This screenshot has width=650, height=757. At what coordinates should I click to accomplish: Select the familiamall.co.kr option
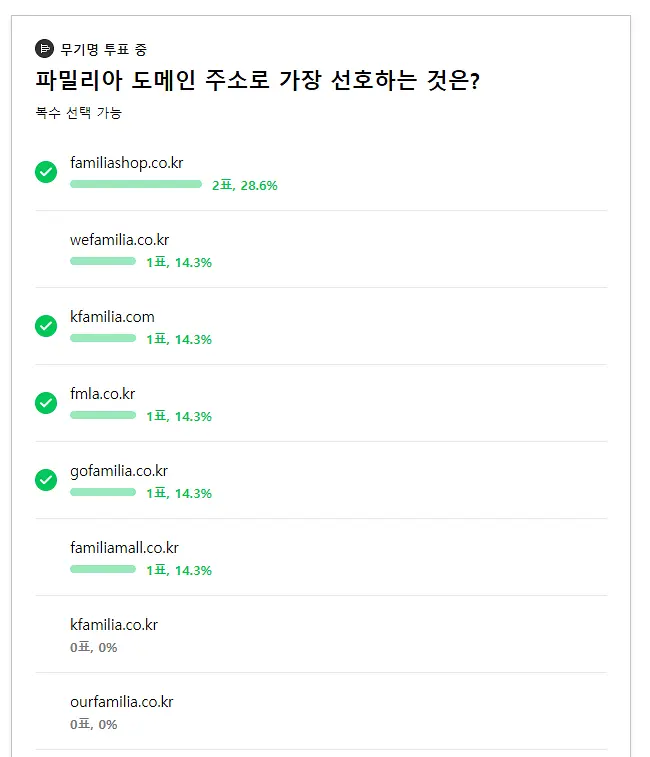(x=321, y=557)
